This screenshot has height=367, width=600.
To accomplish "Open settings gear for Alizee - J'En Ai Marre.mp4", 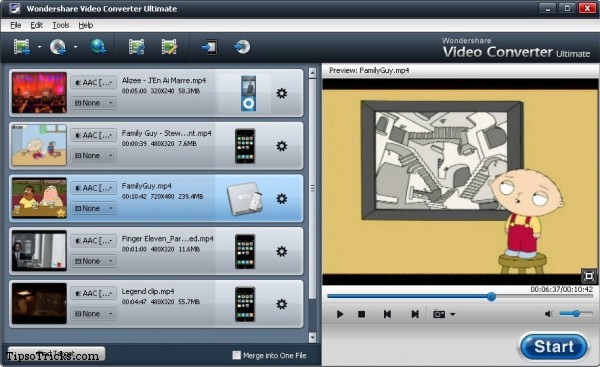I will pyautogui.click(x=282, y=93).
